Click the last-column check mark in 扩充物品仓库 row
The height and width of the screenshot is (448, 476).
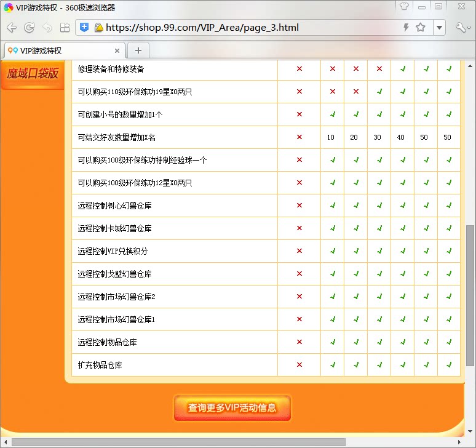pyautogui.click(x=449, y=364)
